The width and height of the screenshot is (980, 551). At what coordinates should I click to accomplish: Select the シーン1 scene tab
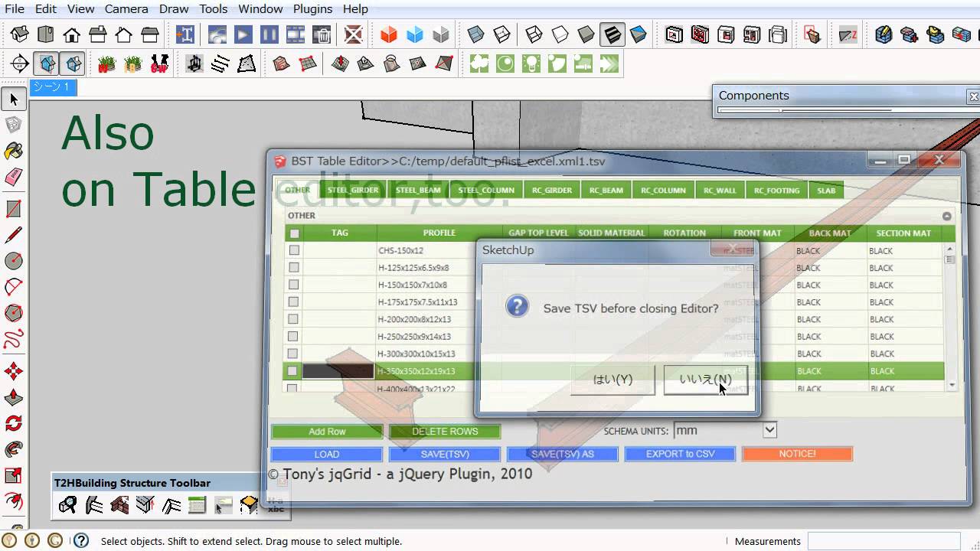52,87
